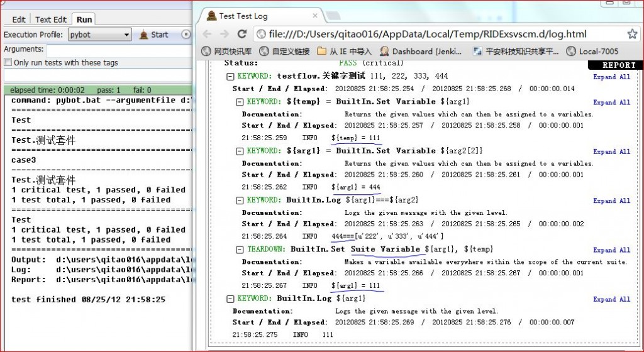
Task: Close the Test Test Log browser tab
Action: tap(315, 16)
